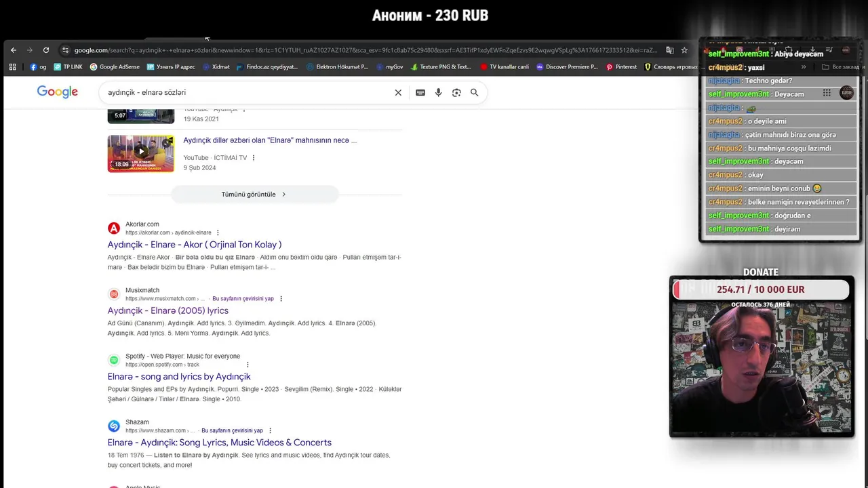The image size is (868, 488).
Task: Open the Google apps launcher grid
Action: coord(827,93)
